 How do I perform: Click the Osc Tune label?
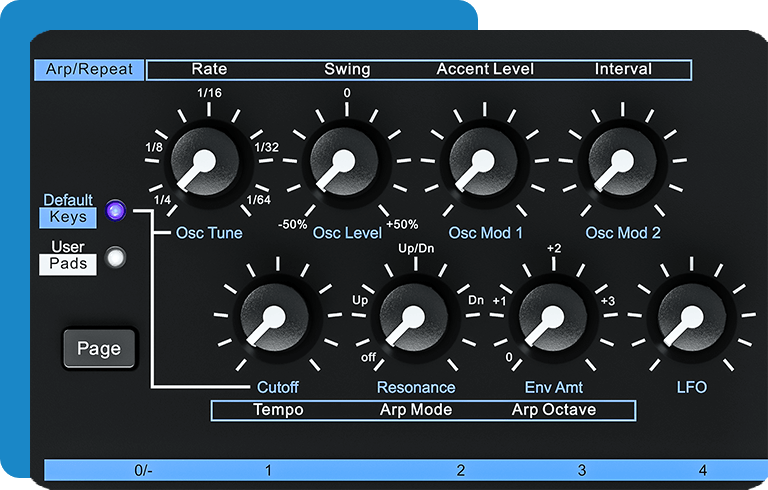click(209, 233)
